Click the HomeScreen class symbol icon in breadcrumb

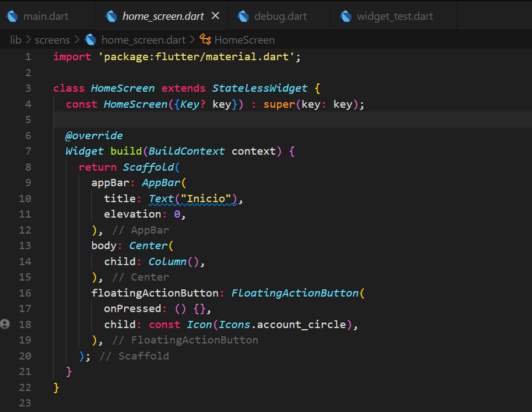pos(205,39)
